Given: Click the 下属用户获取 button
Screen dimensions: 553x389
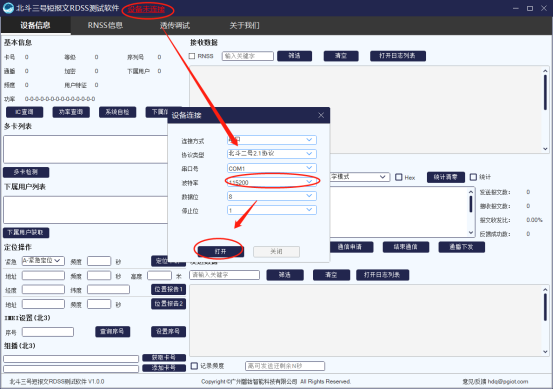Looking at the screenshot, I should [26, 232].
